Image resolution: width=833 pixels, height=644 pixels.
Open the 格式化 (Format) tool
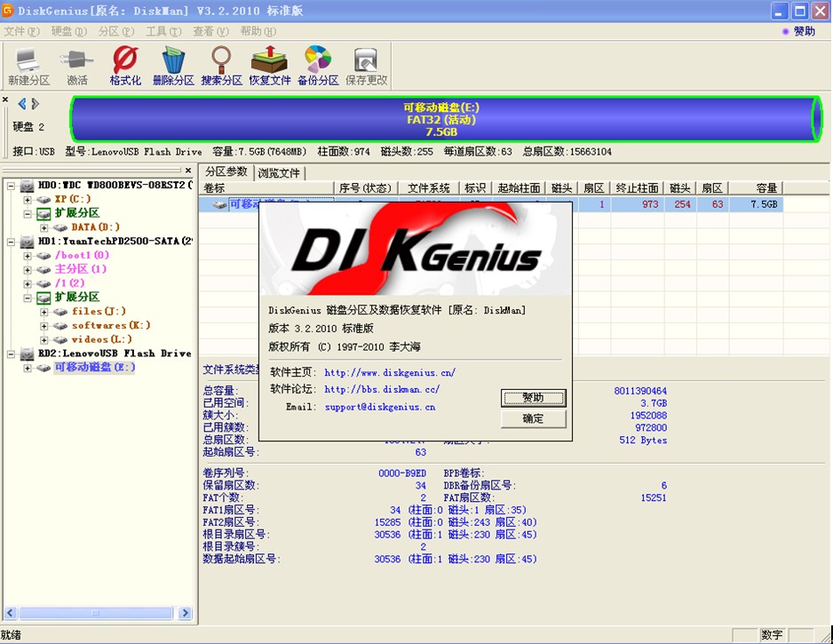pyautogui.click(x=124, y=64)
